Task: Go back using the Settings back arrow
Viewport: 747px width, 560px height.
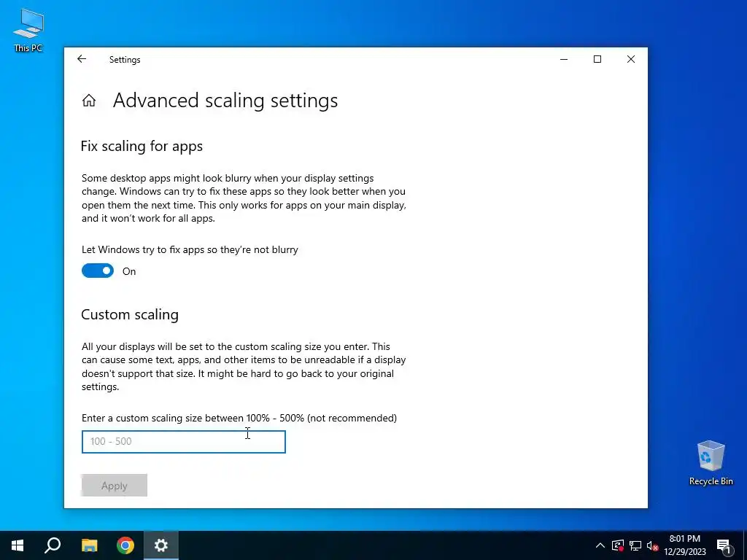Action: point(82,59)
